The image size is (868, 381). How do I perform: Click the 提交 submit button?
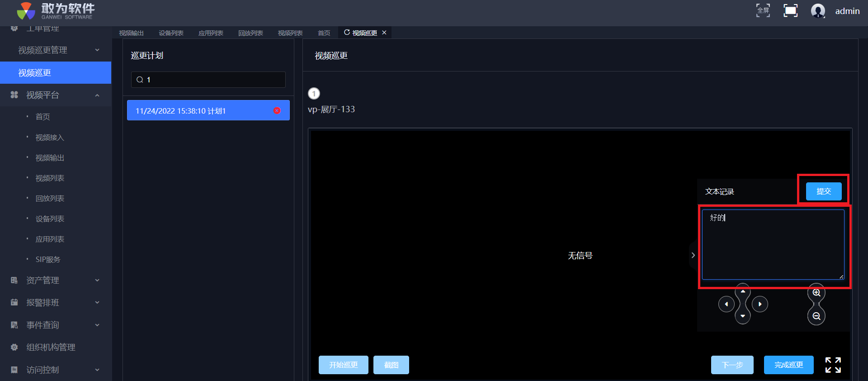click(x=824, y=191)
